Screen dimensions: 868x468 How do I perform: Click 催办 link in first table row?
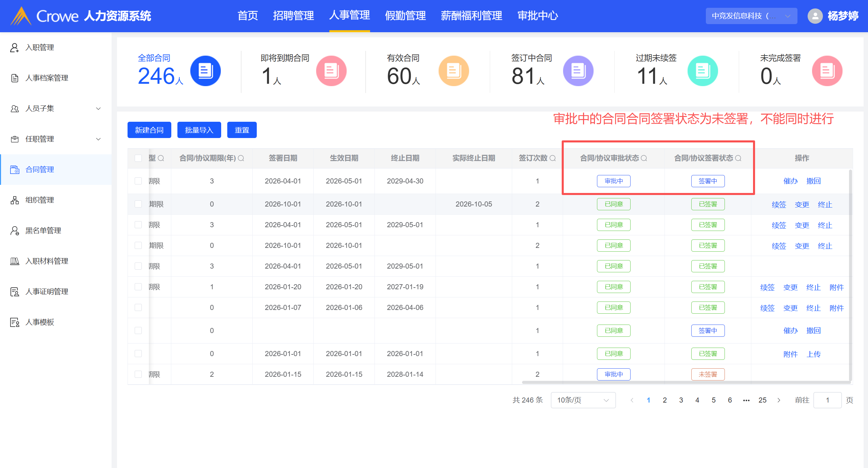click(790, 181)
